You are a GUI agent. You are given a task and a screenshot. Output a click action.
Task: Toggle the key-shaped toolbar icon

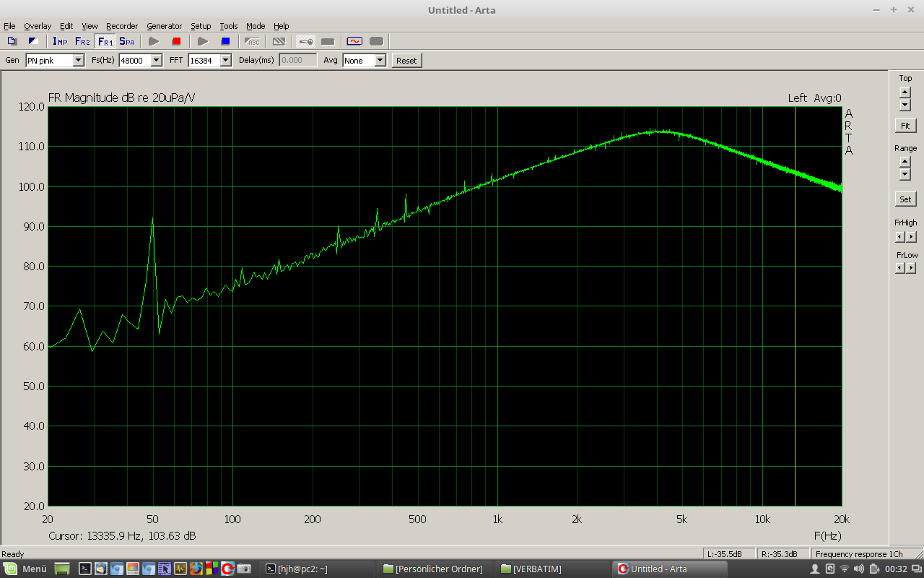(x=305, y=41)
